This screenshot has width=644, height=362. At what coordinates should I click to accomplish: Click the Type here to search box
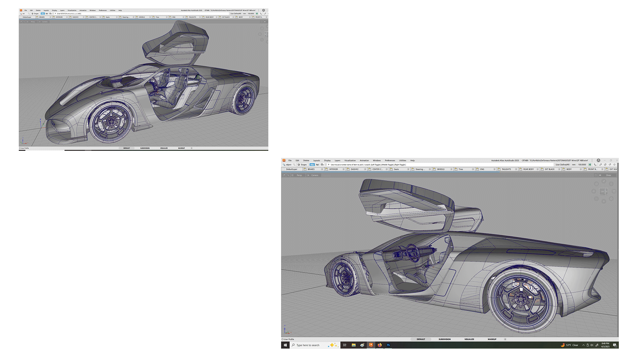pos(308,345)
